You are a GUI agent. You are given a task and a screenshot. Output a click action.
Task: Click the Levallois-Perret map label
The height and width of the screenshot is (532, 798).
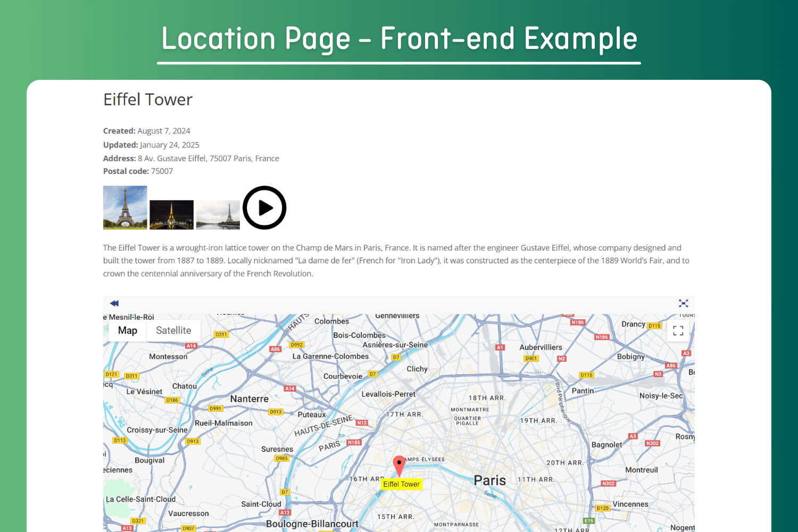[388, 394]
